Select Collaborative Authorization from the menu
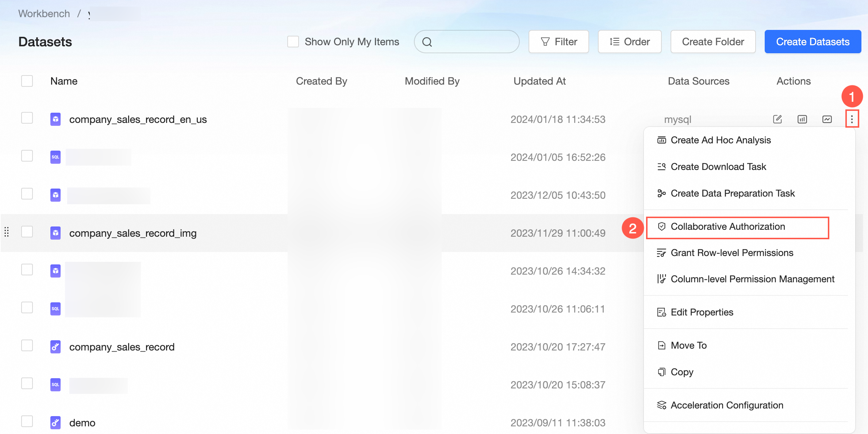 (x=727, y=226)
